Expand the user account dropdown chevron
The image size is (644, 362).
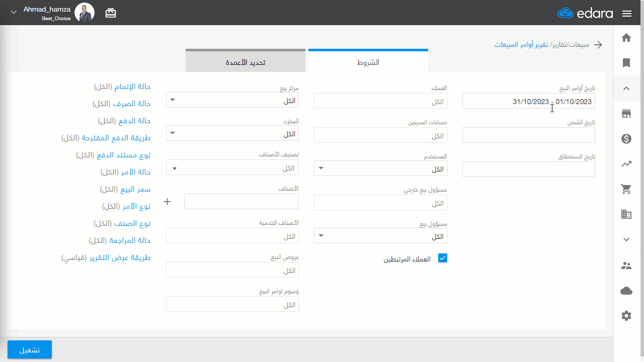click(x=14, y=12)
